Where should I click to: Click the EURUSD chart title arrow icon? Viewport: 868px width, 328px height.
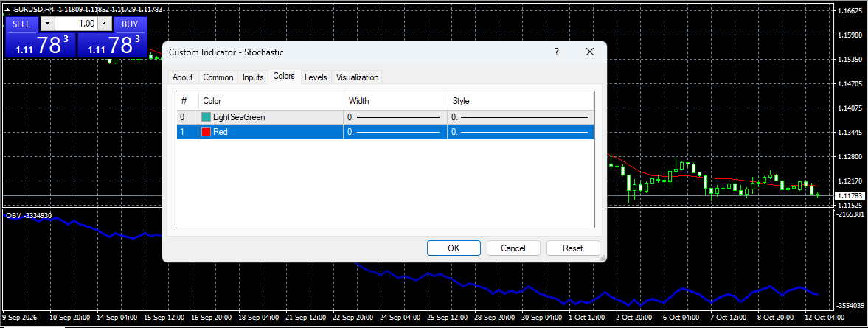[x=8, y=9]
